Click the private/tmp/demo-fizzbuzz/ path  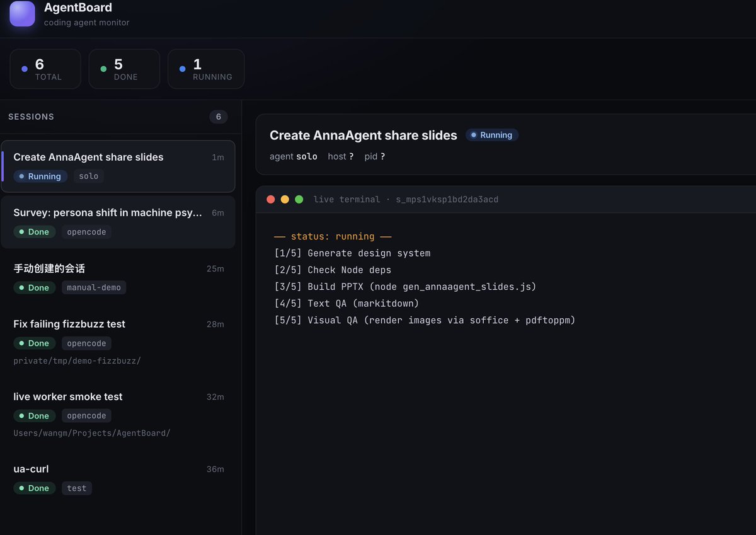[x=77, y=361]
